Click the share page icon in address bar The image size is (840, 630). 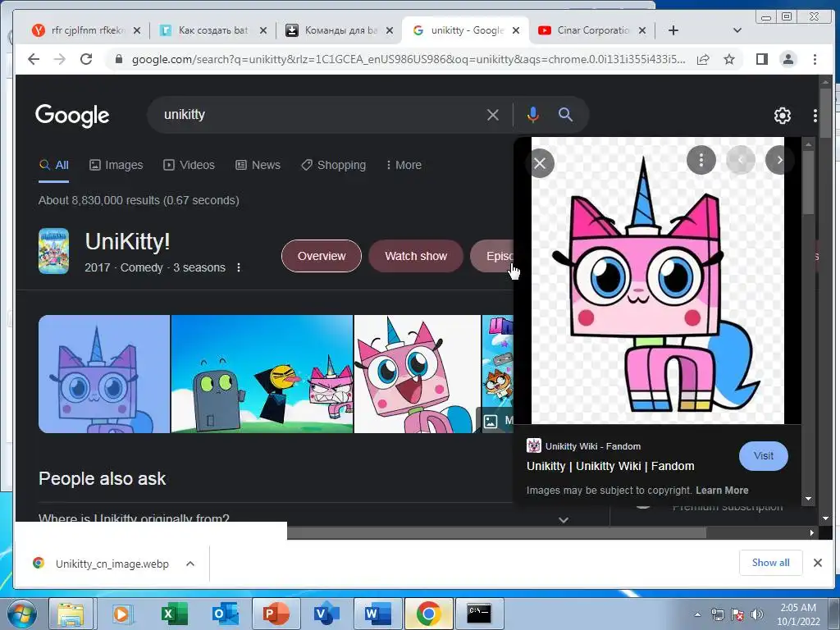tap(703, 59)
